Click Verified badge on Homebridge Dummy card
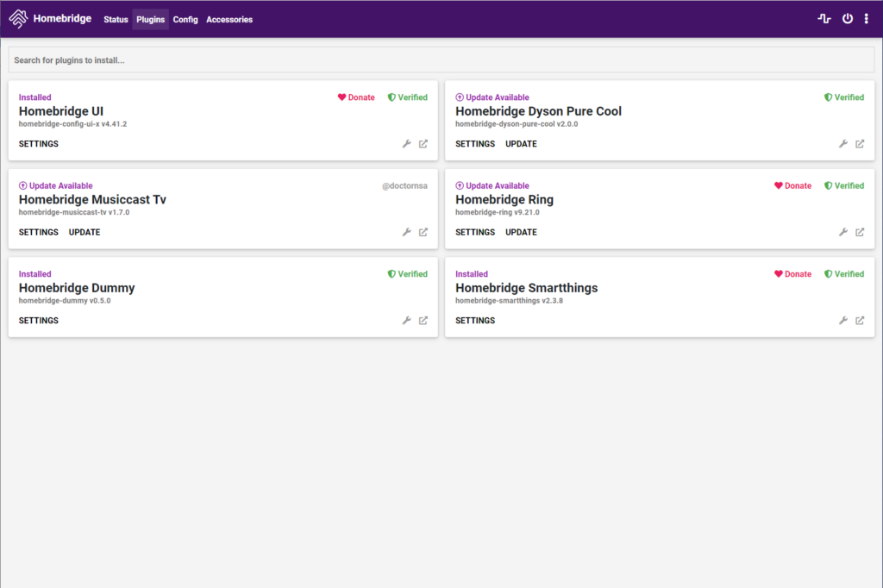Viewport: 883px width, 588px height. [407, 274]
